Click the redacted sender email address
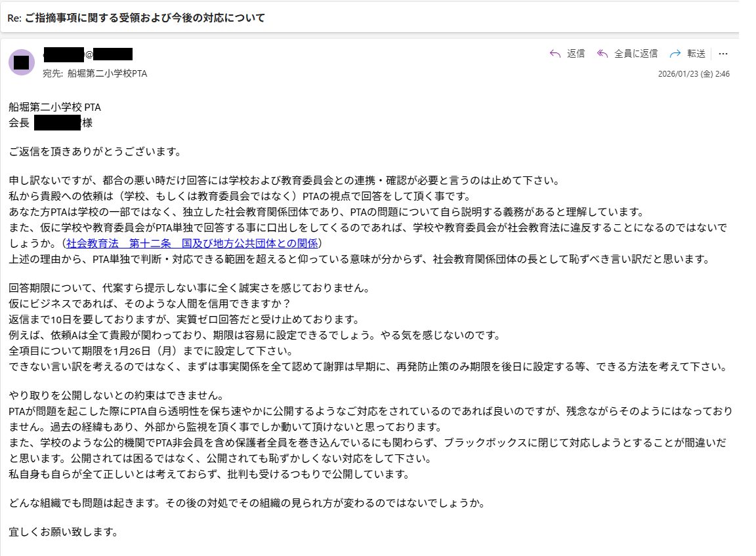This screenshot has height=556, width=756. [88, 54]
